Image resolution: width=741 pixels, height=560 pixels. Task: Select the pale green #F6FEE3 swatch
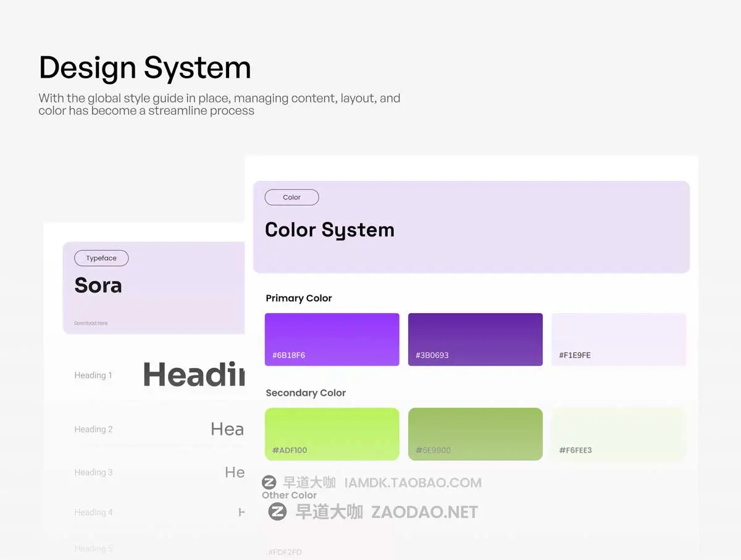click(619, 433)
